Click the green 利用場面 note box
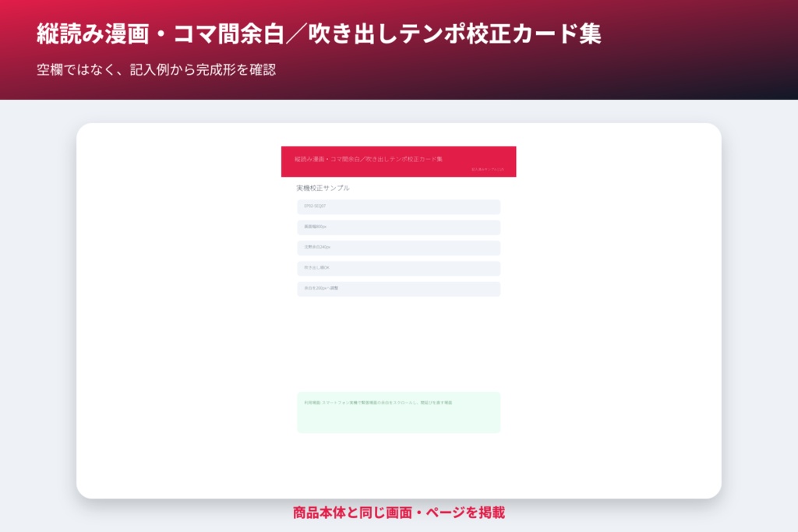 click(x=398, y=413)
